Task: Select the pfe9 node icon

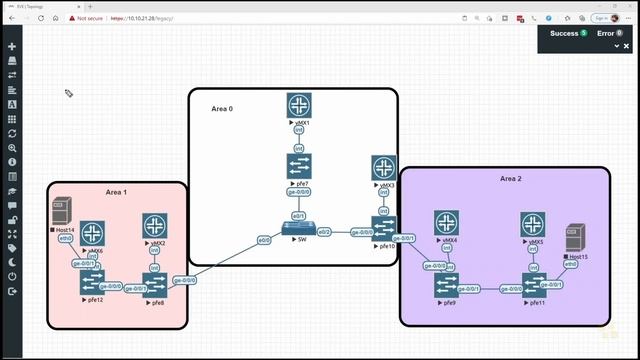Action: click(447, 285)
